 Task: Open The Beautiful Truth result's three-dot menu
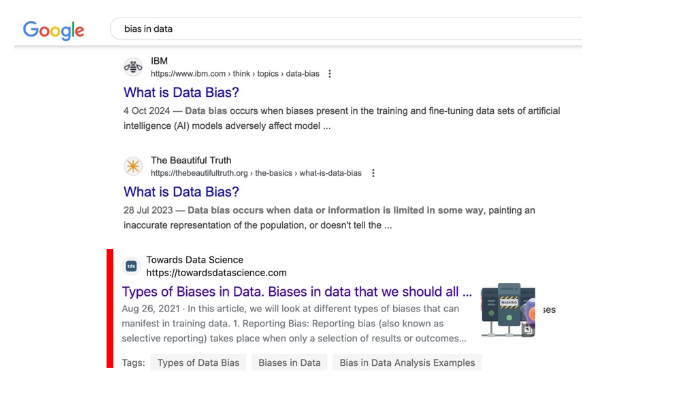pyautogui.click(x=373, y=173)
